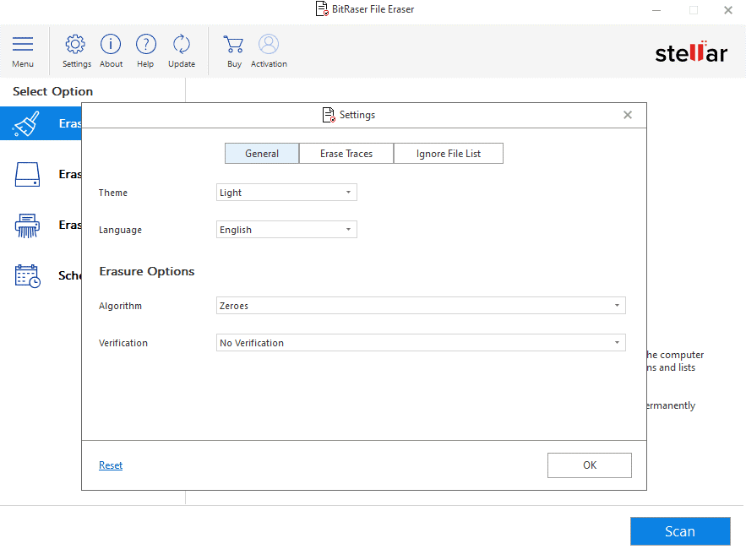
Task: Click the Theme label
Action: [113, 193]
